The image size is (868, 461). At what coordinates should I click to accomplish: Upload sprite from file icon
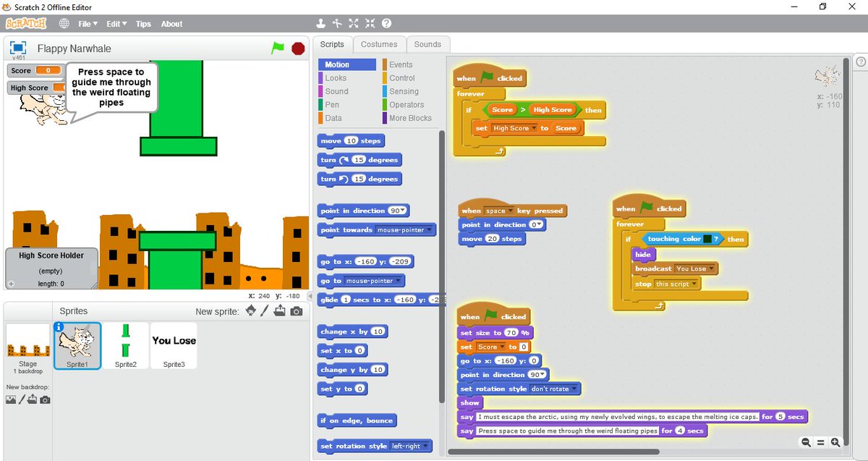[280, 311]
